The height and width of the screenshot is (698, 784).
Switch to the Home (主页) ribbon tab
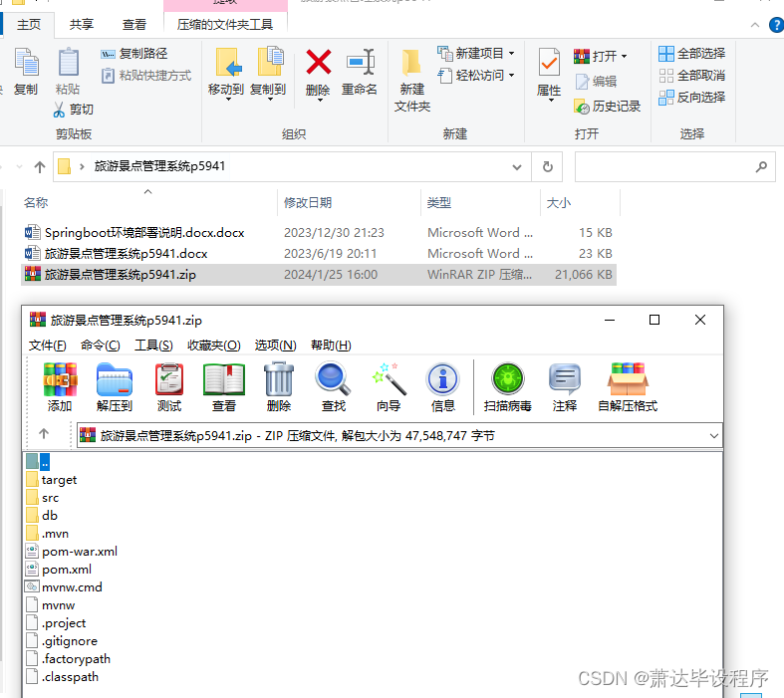(29, 25)
